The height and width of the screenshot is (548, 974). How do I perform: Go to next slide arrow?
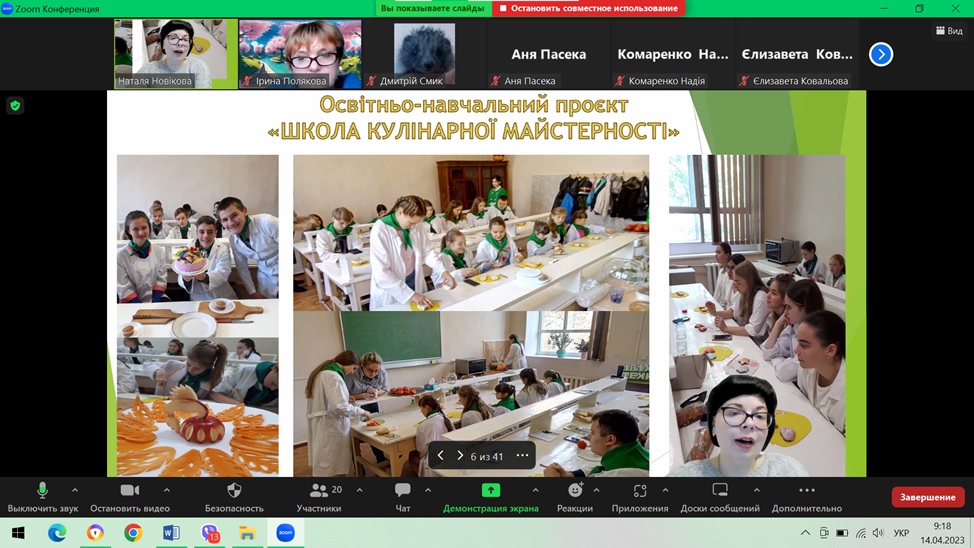(x=460, y=456)
